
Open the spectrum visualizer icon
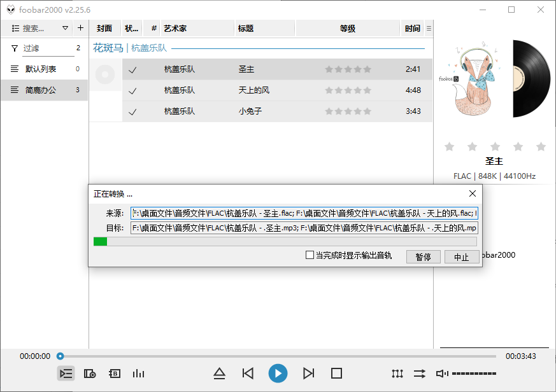[x=139, y=374]
